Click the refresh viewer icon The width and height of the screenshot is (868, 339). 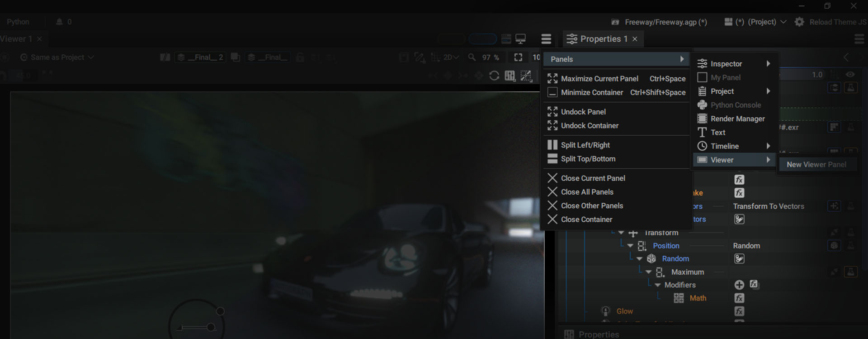point(494,76)
